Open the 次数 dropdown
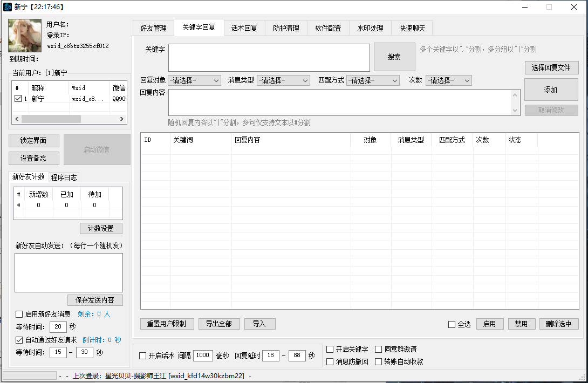The width and height of the screenshot is (588, 383). click(x=448, y=80)
